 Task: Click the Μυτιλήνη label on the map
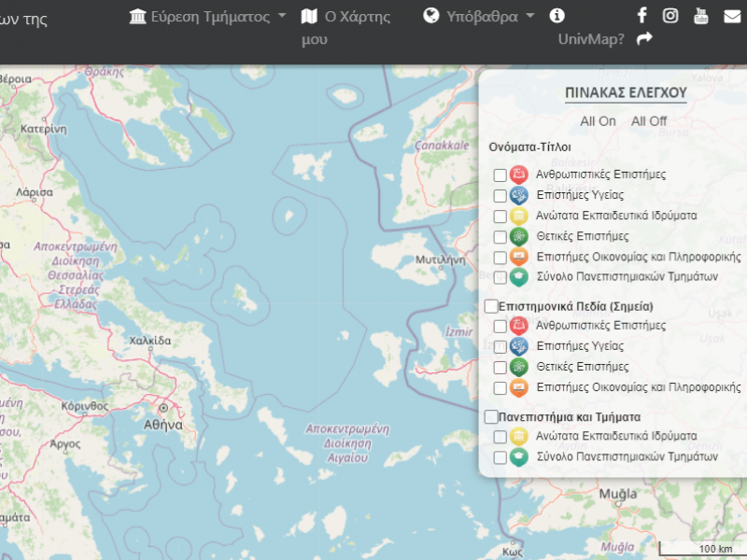[x=440, y=260]
